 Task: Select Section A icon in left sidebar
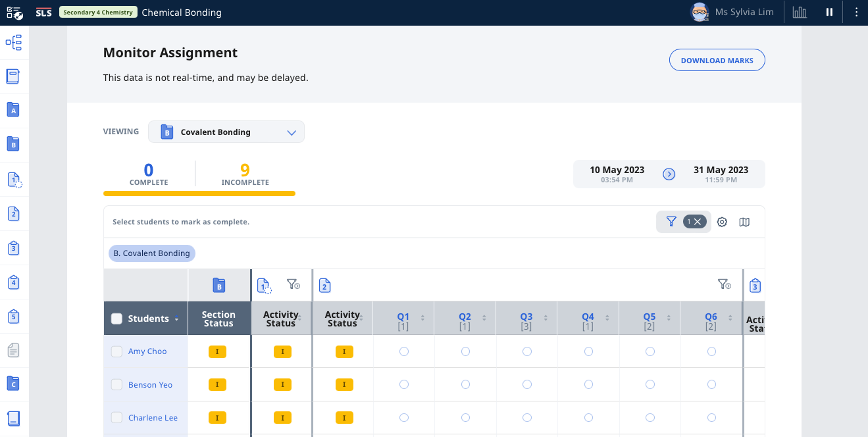coord(13,111)
